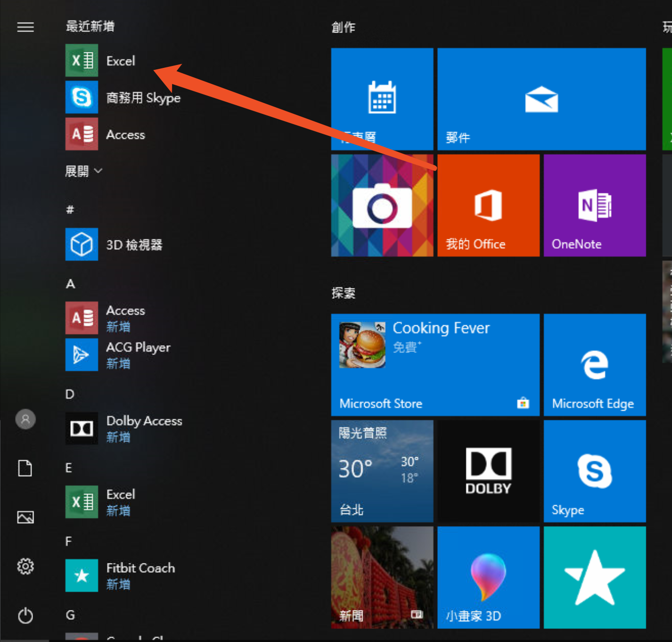Expand the Start menu hamburger navigation
Viewport: 672px width, 642px height.
[x=26, y=27]
